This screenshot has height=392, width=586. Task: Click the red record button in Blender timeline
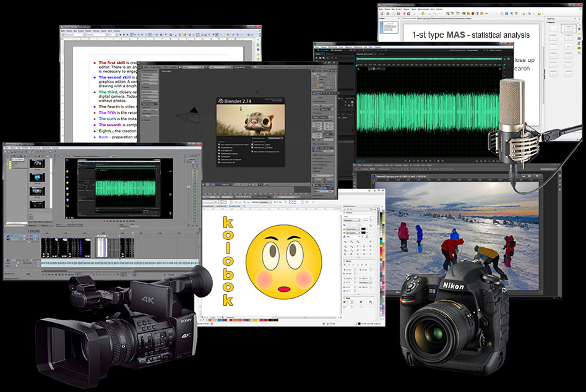(276, 197)
